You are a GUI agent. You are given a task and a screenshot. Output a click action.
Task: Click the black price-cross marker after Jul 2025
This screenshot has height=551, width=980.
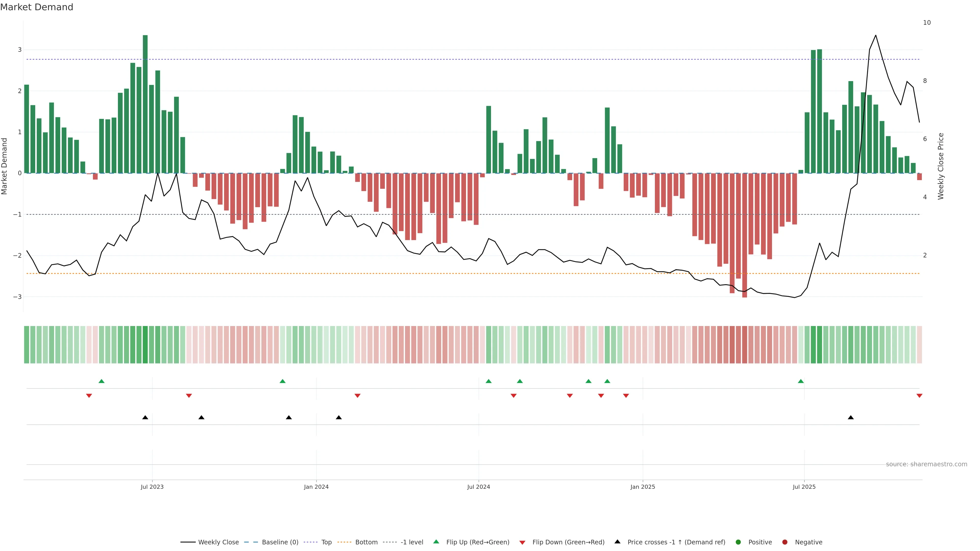click(851, 418)
